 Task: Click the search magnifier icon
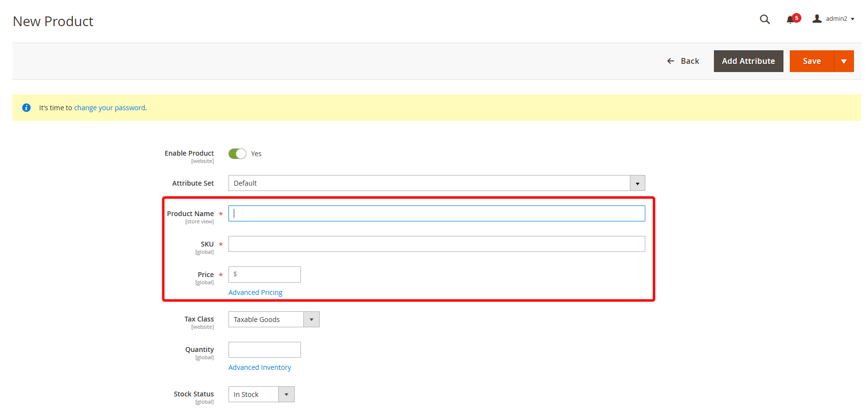tap(764, 19)
